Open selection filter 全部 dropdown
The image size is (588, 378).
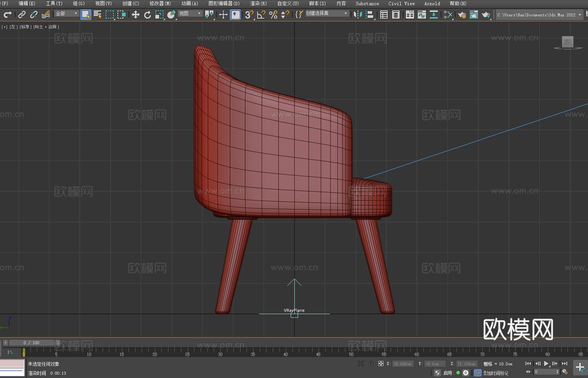[67, 13]
